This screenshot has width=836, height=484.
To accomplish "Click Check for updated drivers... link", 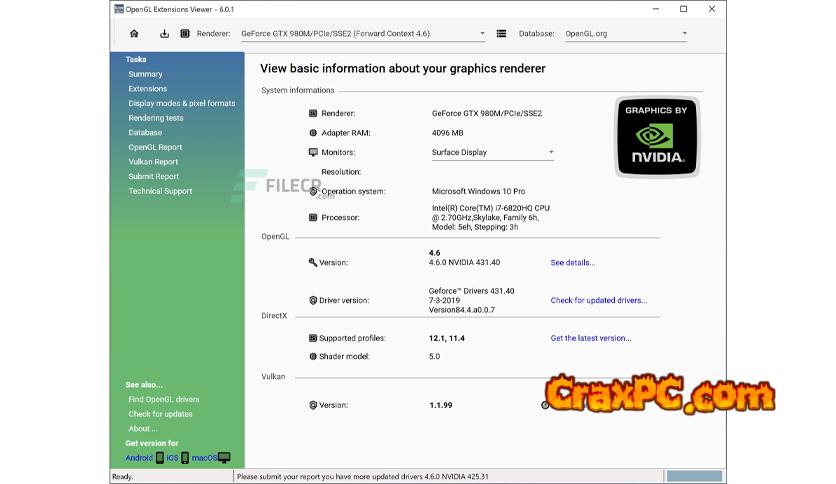I will click(598, 300).
